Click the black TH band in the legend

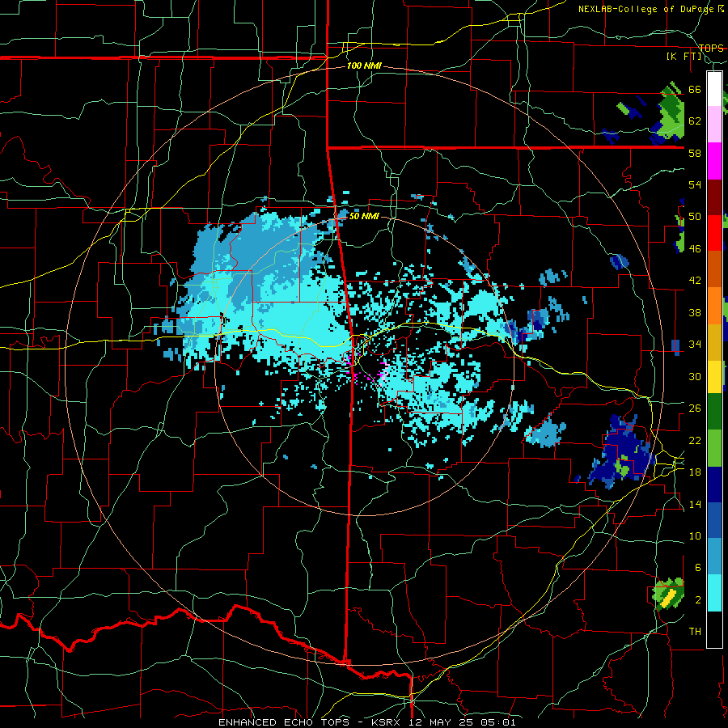point(714,629)
